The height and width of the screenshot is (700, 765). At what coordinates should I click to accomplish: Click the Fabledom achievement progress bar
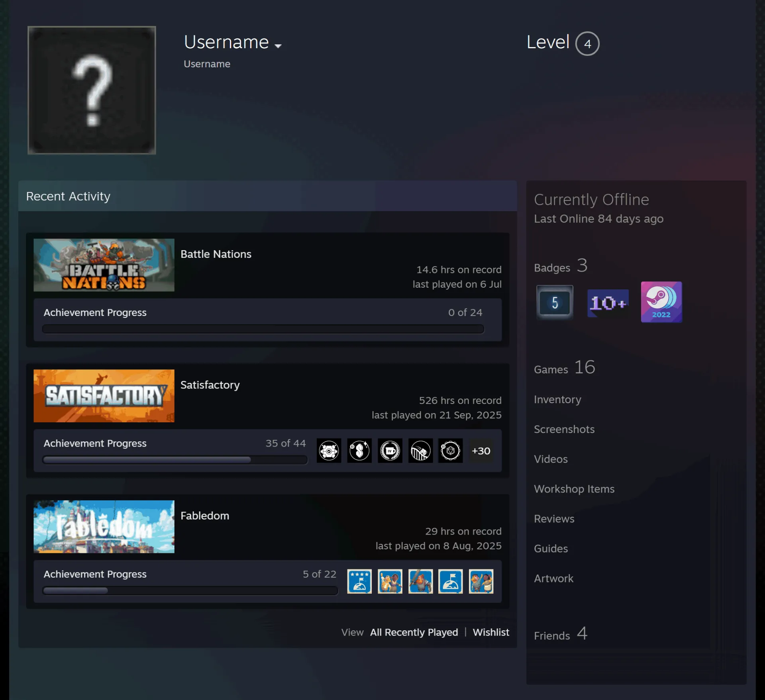pos(190,590)
